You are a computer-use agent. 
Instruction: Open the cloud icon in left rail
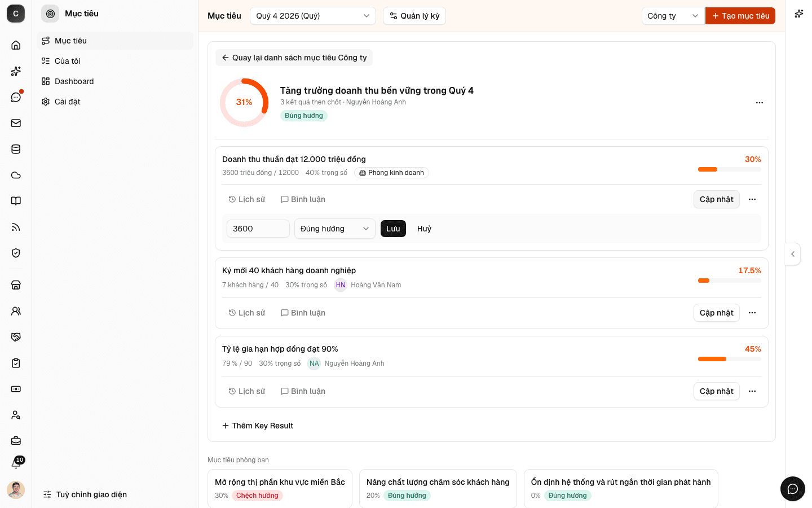pos(16,175)
